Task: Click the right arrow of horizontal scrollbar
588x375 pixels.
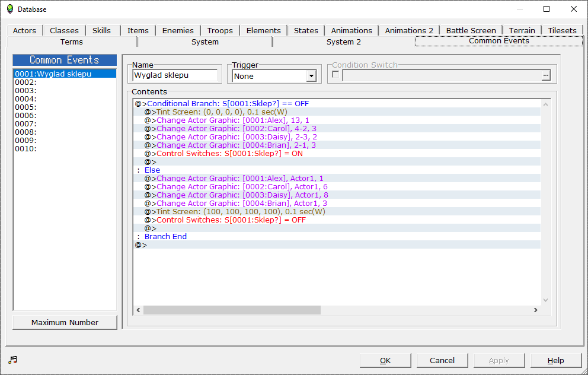Action: pos(536,310)
